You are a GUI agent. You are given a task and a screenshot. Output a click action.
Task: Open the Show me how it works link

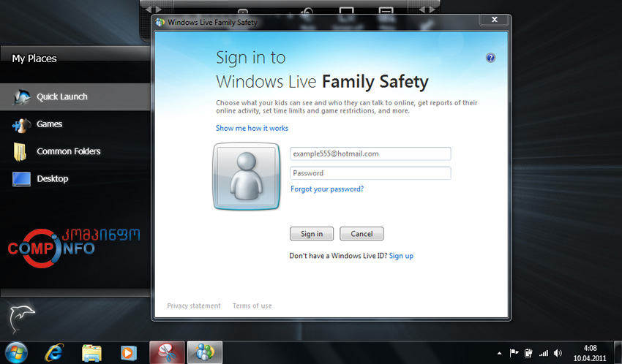(x=252, y=129)
